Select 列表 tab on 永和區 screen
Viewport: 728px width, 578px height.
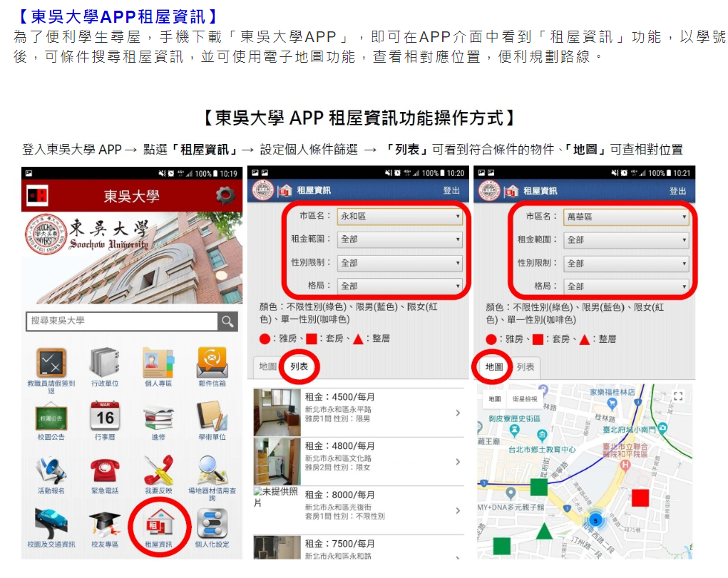click(299, 366)
